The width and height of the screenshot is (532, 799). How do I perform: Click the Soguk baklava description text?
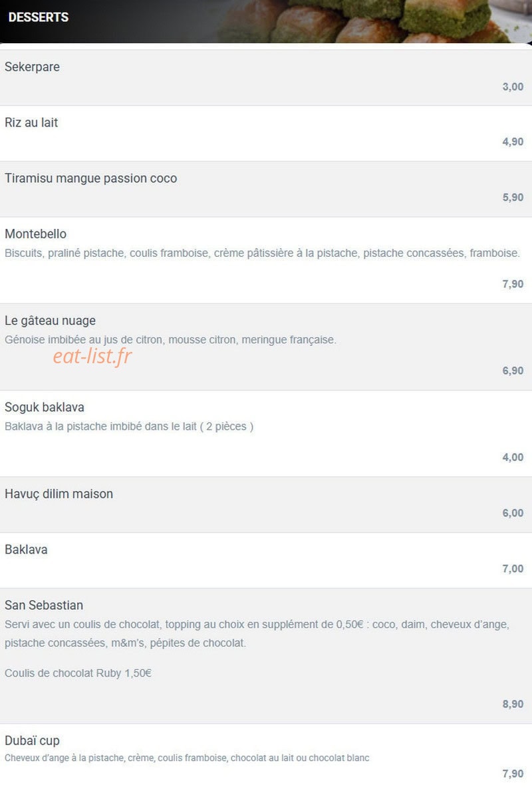pyautogui.click(x=129, y=426)
